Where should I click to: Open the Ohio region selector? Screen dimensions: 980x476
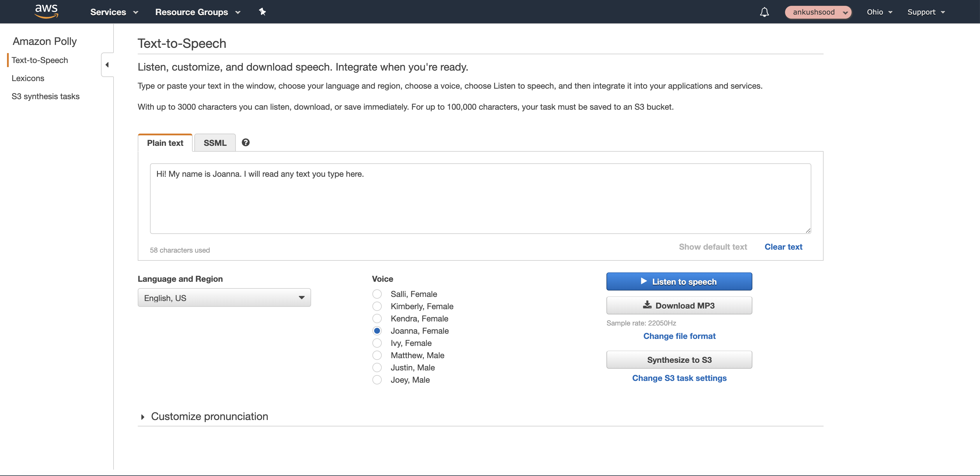tap(879, 12)
